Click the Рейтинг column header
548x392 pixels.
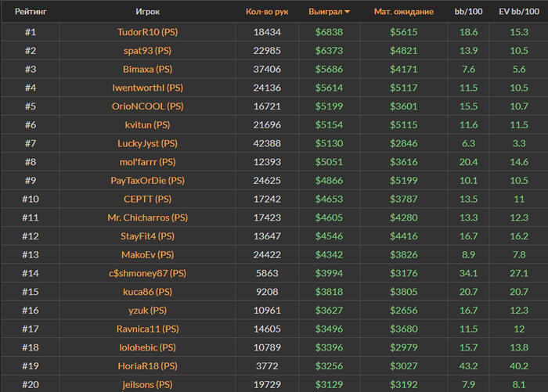[30, 12]
